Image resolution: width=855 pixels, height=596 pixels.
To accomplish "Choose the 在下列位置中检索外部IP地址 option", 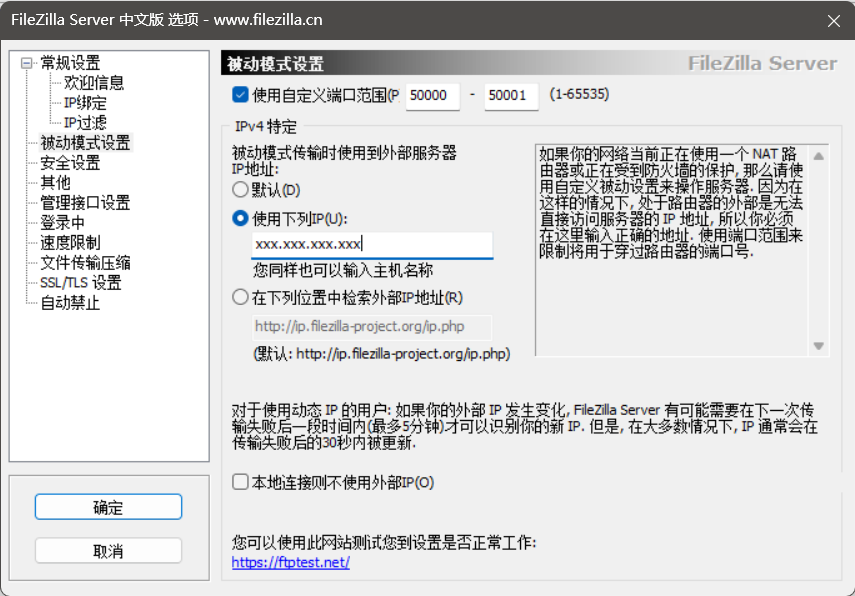I will point(240,296).
